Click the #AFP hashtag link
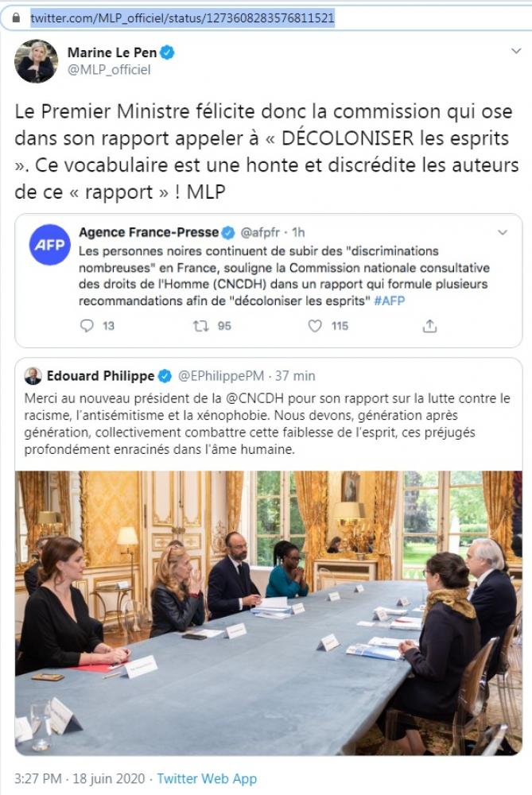Image resolution: width=532 pixels, height=795 pixels. [390, 301]
